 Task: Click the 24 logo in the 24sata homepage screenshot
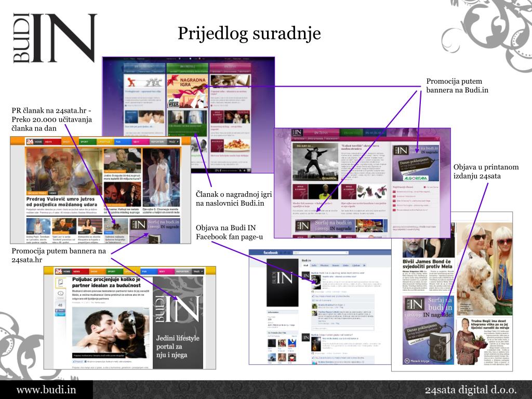tap(30, 141)
